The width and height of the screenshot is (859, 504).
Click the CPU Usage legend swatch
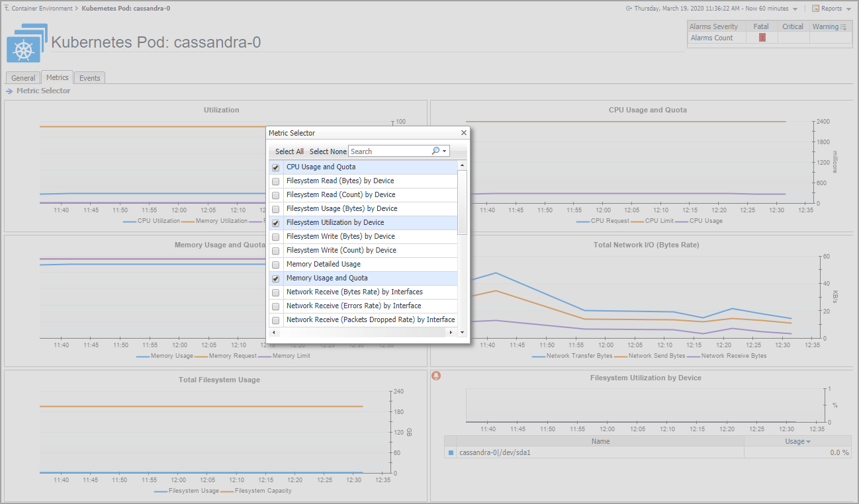tap(682, 222)
